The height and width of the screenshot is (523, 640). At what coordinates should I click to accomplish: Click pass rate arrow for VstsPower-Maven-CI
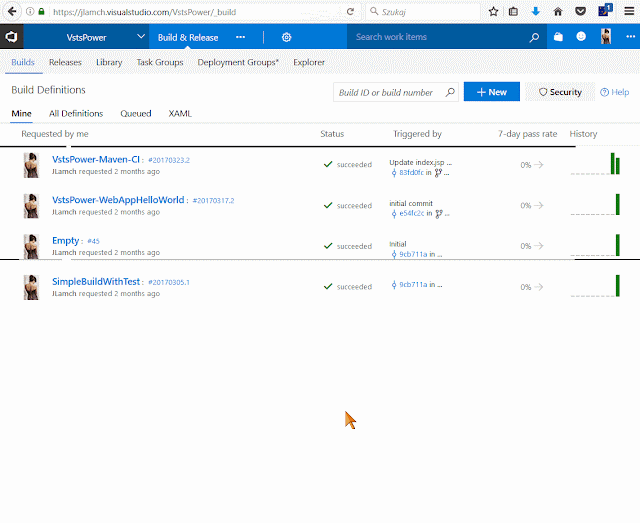pyautogui.click(x=539, y=165)
